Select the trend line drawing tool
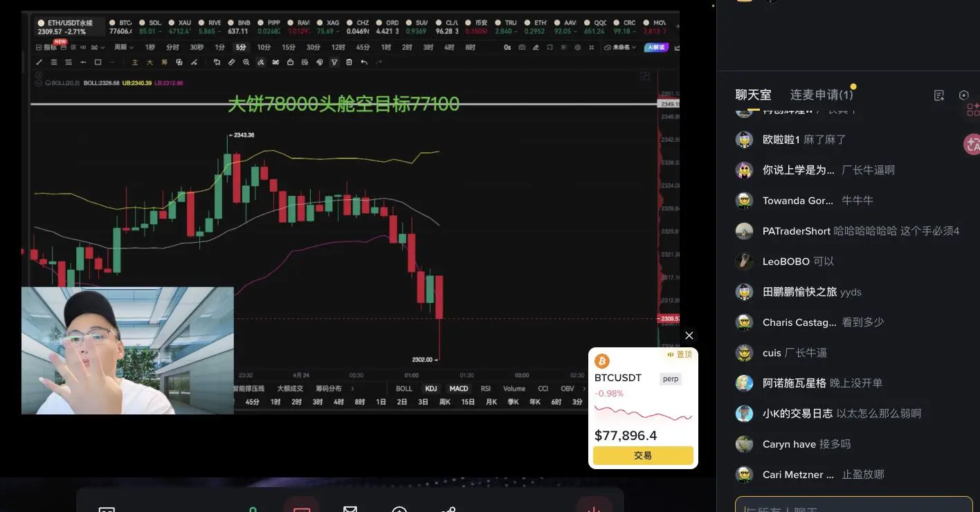 [39, 62]
